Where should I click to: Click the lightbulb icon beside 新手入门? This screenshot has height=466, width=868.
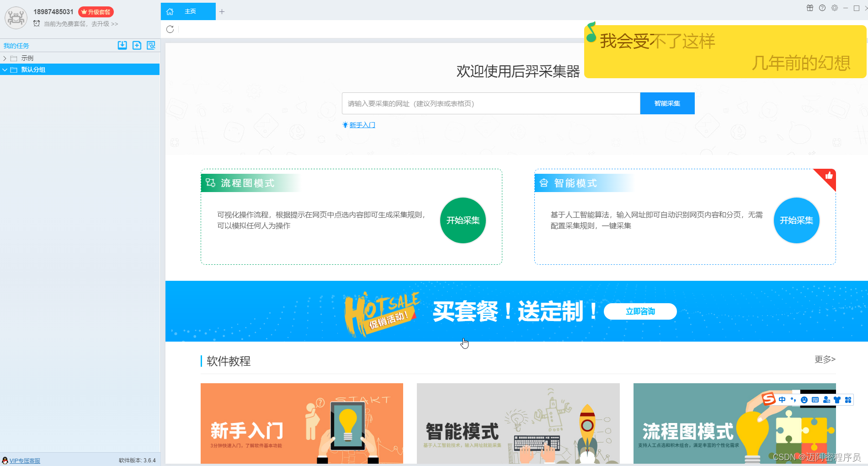click(345, 125)
